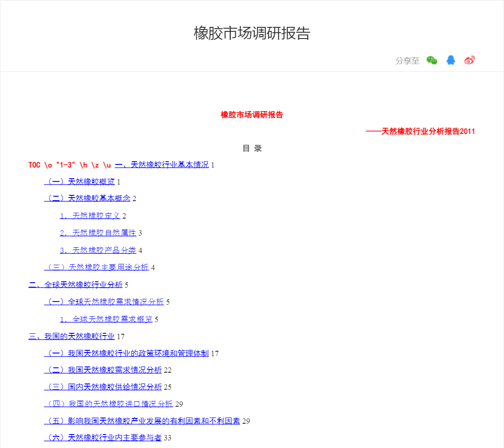Go to (二)天然橡胶基本概念 section
The height and width of the screenshot is (448, 504).
point(87,198)
